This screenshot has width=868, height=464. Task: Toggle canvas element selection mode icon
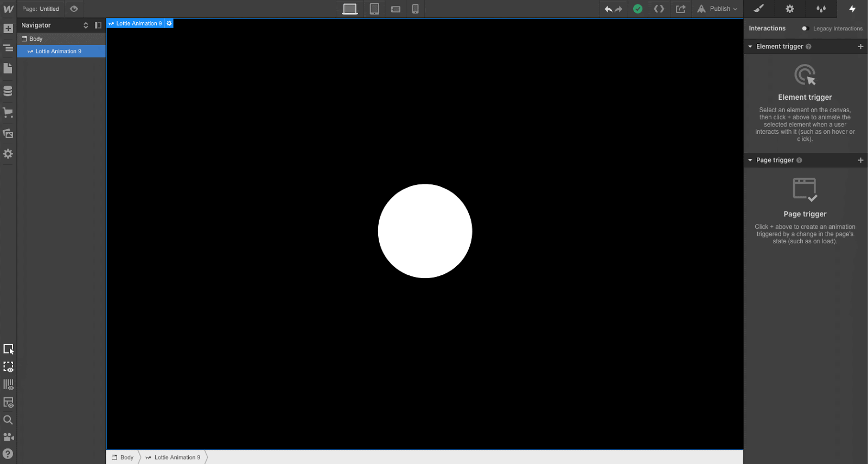(x=8, y=349)
